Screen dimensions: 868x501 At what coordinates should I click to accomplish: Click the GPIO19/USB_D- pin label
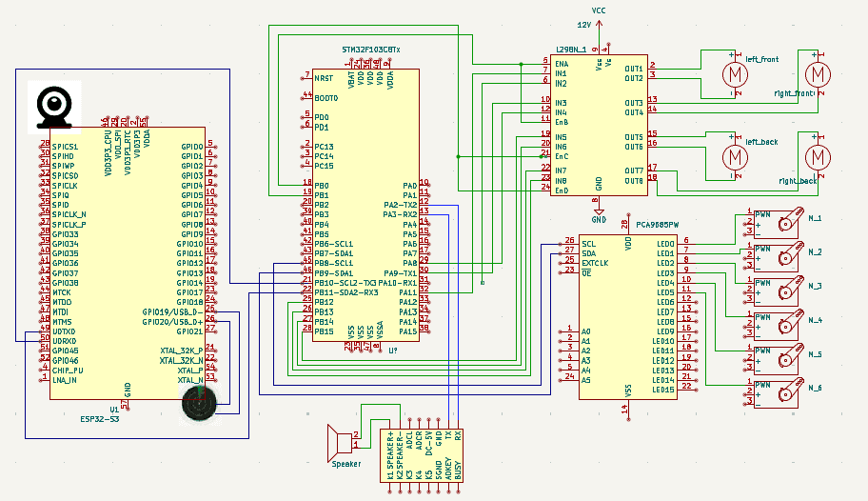coord(172,312)
